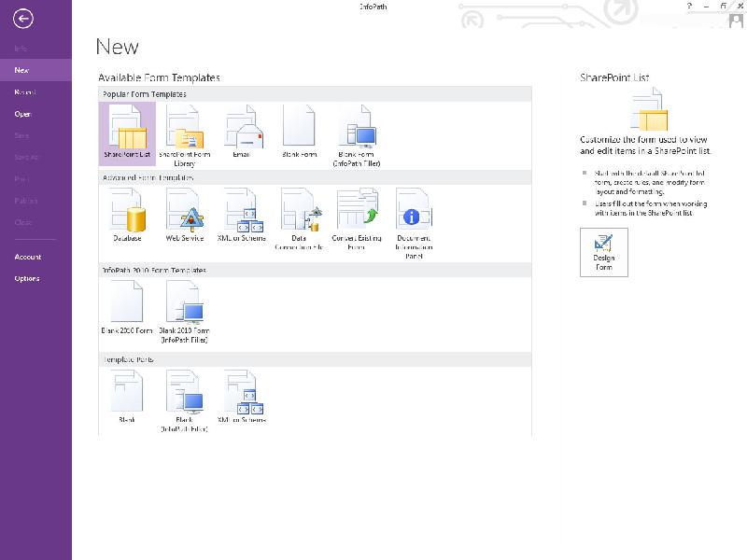Select the Blank Form template

[299, 132]
